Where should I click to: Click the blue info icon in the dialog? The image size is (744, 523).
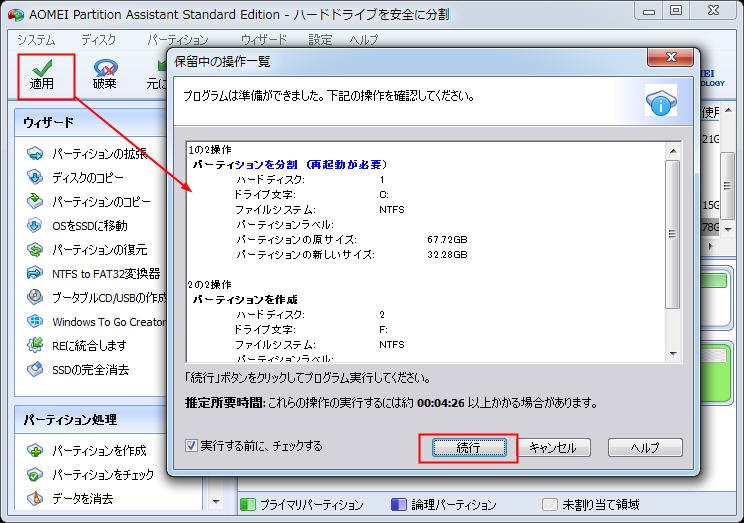[661, 102]
